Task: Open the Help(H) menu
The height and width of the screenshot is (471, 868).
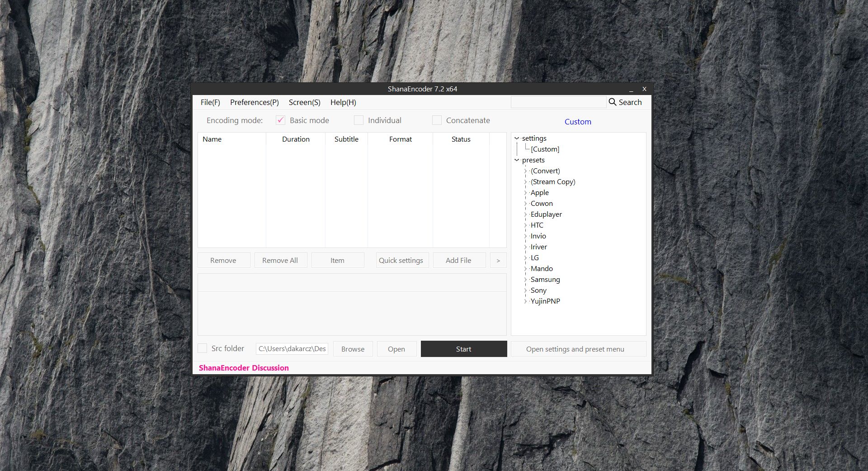Action: pos(343,102)
